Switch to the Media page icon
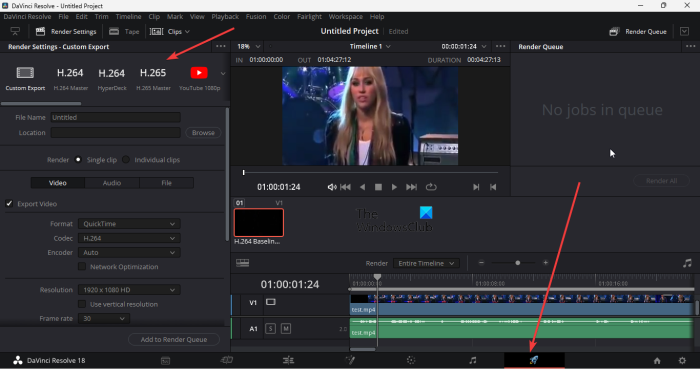 click(165, 361)
